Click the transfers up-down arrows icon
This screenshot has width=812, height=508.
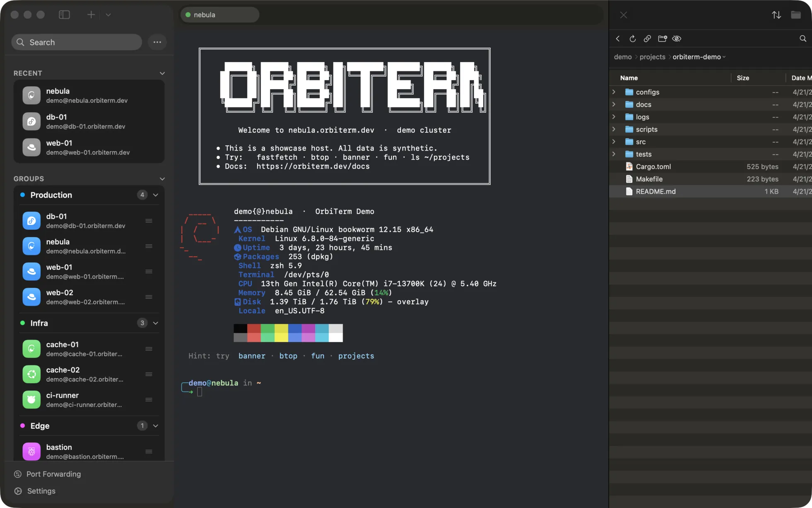(x=776, y=15)
